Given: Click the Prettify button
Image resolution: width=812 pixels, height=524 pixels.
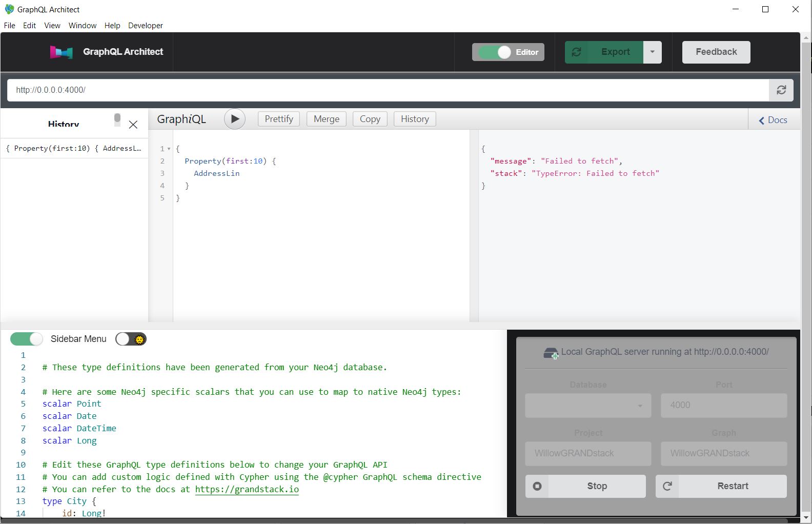Looking at the screenshot, I should click(279, 119).
